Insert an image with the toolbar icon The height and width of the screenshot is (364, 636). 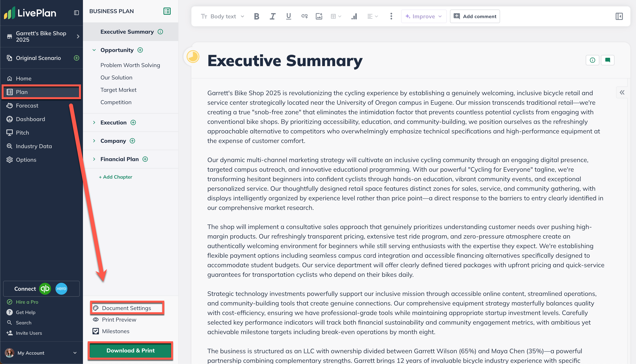point(319,17)
